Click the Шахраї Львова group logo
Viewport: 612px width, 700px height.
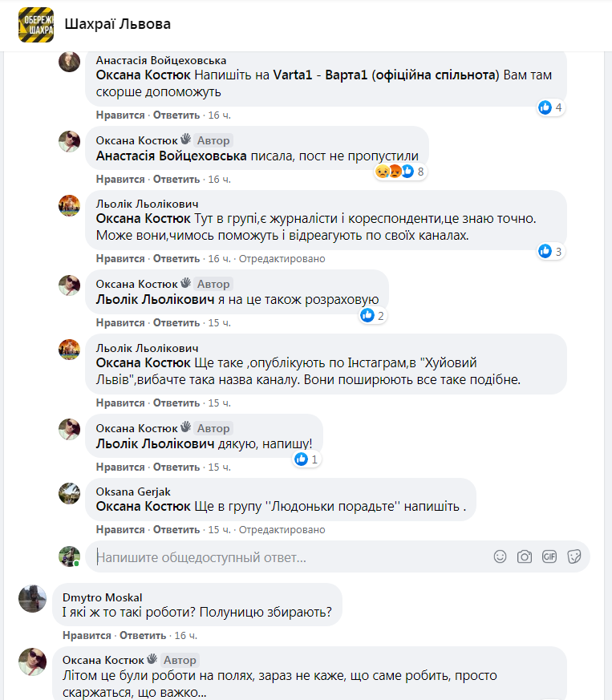point(36,25)
